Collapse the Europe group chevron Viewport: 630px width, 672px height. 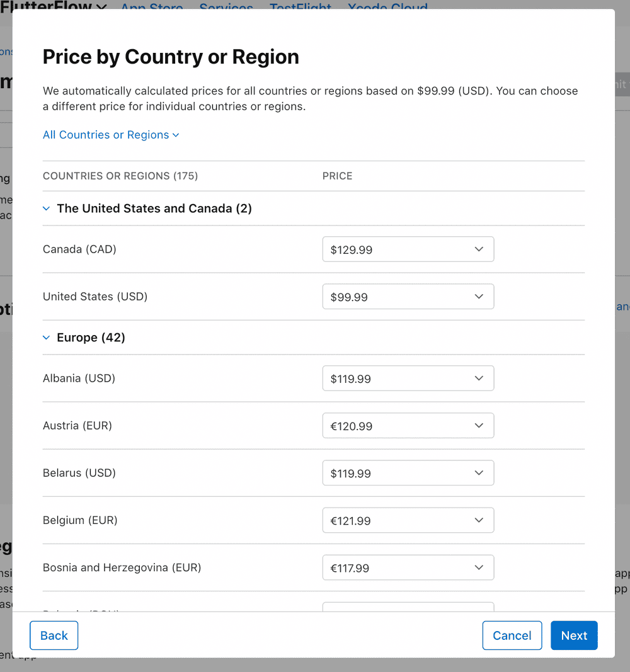46,338
